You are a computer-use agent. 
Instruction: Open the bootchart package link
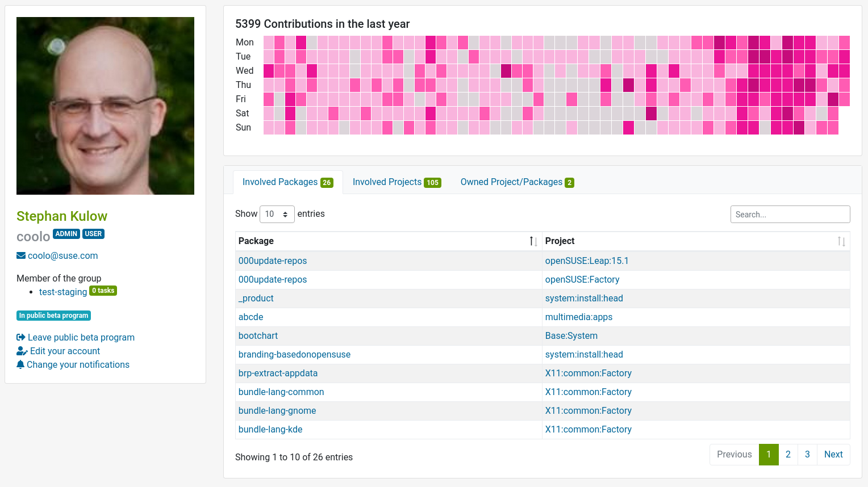coord(258,335)
